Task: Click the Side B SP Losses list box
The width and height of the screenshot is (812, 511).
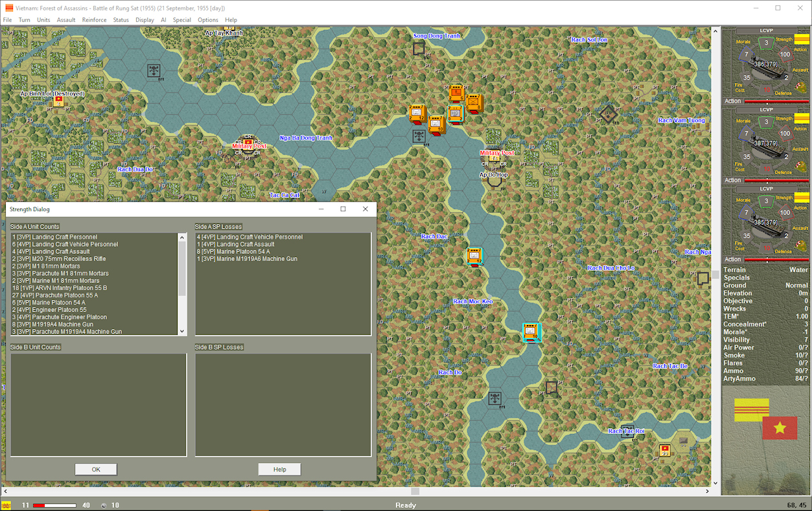Action: [283, 405]
